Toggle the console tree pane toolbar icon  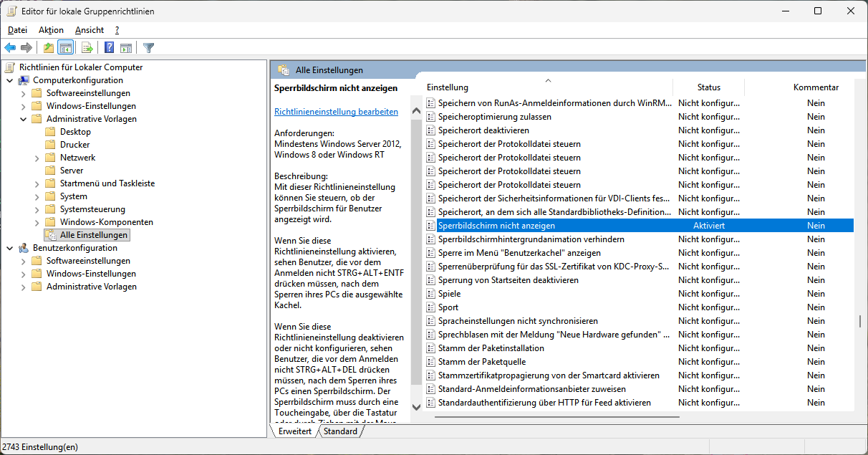65,48
